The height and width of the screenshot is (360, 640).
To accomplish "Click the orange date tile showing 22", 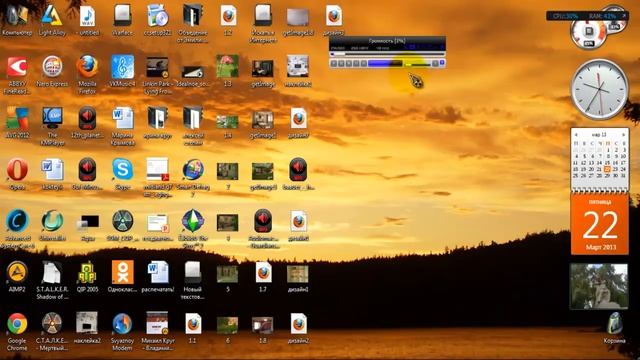I will coord(600,224).
